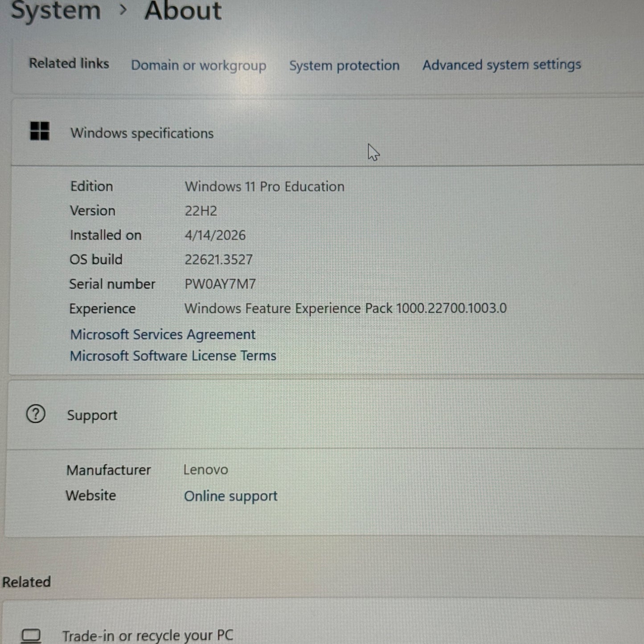Go back to System in the breadcrumb
This screenshot has height=644, width=644.
(56, 11)
